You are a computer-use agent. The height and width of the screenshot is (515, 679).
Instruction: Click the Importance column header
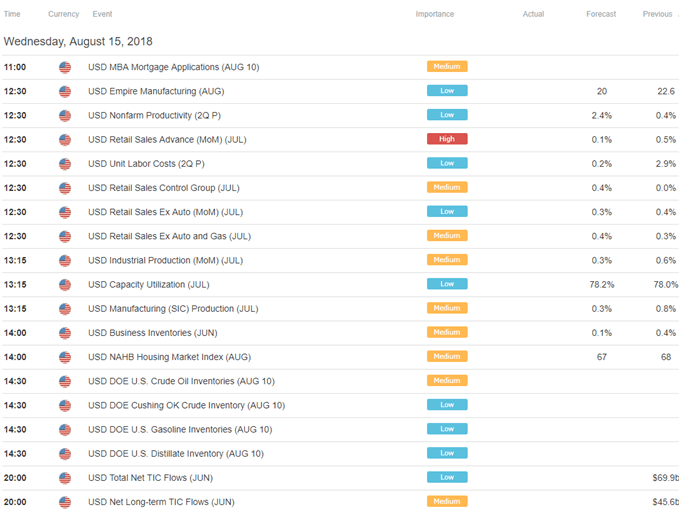click(435, 14)
